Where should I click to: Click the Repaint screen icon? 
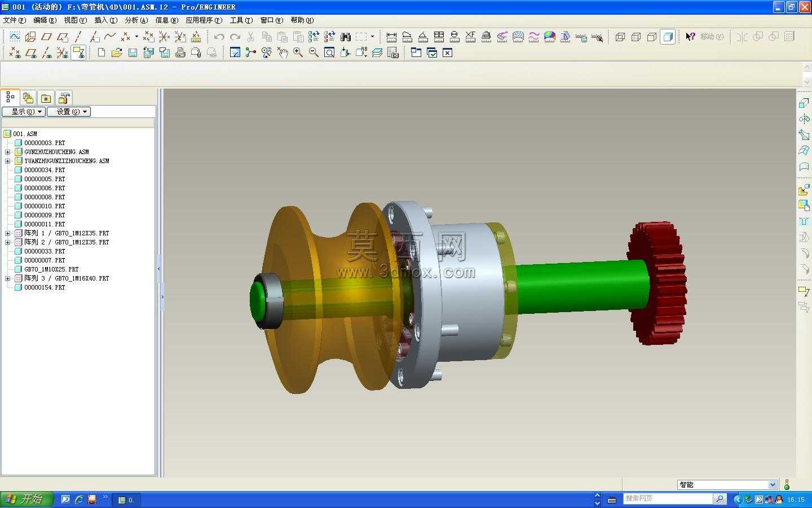(x=235, y=52)
